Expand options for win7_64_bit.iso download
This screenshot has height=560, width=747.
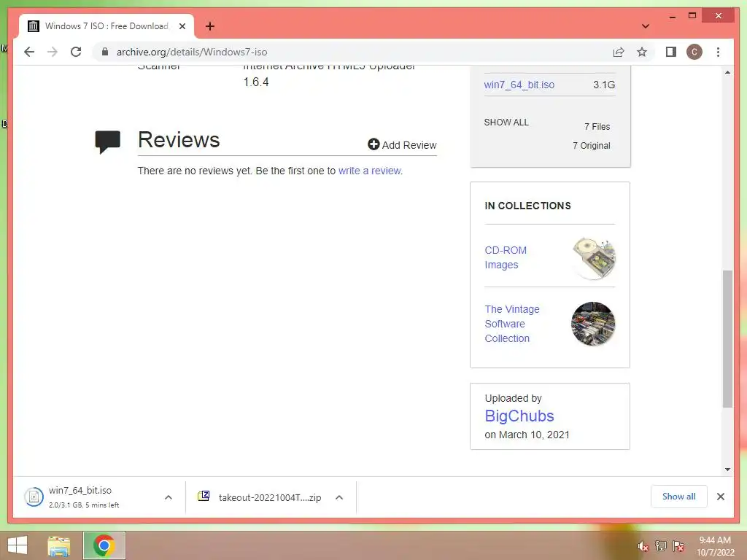(x=169, y=497)
